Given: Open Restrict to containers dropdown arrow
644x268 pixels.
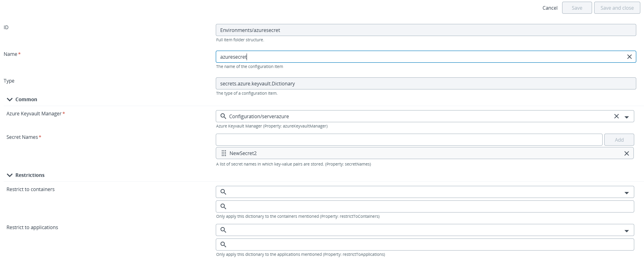Looking at the screenshot, I should point(627,193).
